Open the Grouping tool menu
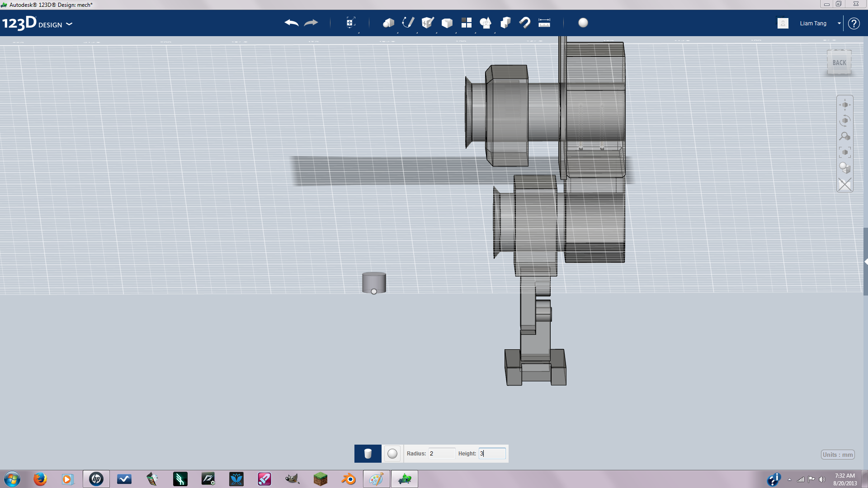The height and width of the screenshot is (488, 868). point(486,23)
